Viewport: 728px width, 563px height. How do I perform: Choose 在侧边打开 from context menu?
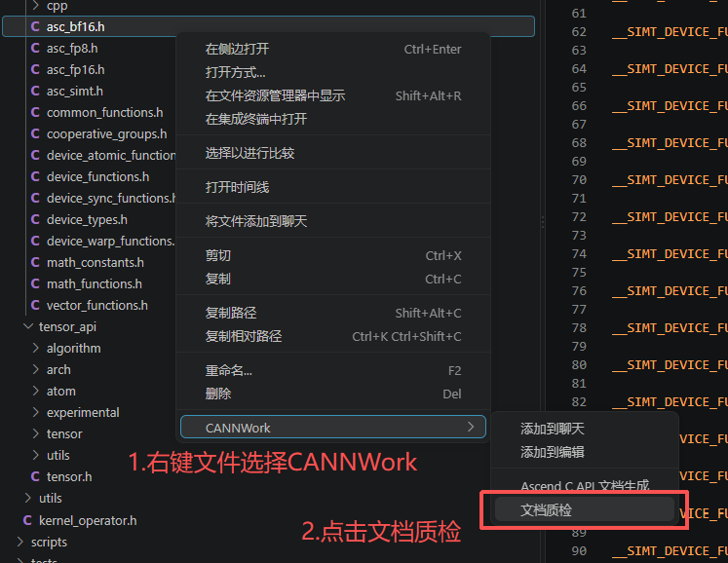click(333, 50)
